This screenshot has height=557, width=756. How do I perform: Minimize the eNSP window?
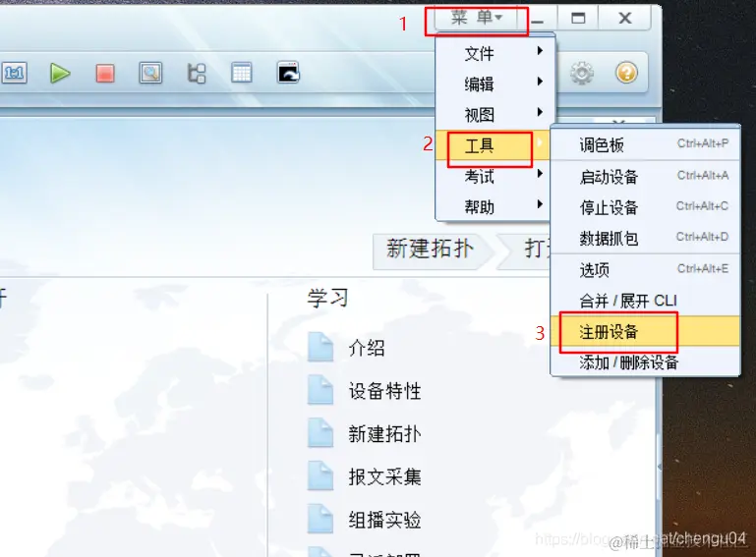click(538, 19)
